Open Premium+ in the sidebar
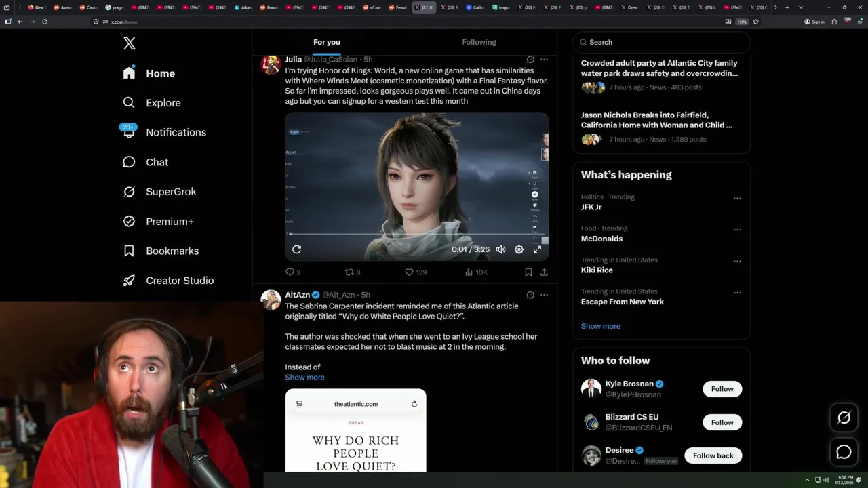 click(158, 221)
